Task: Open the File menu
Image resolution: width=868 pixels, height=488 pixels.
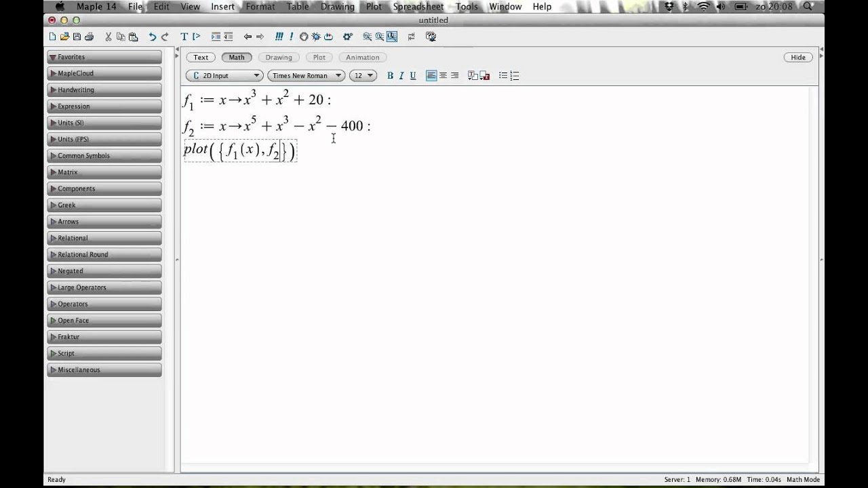Action: click(x=136, y=7)
